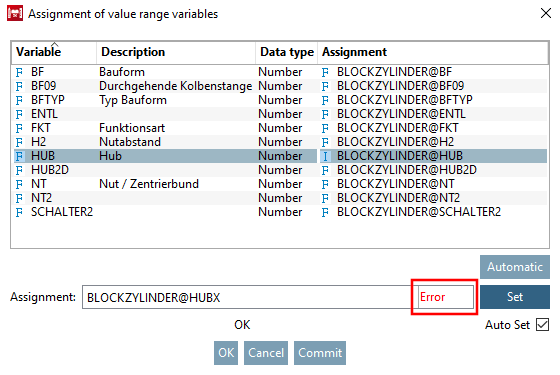Screen dimensions: 560x375
Task: Click the F icon beside variable BF
Action: [x=19, y=72]
